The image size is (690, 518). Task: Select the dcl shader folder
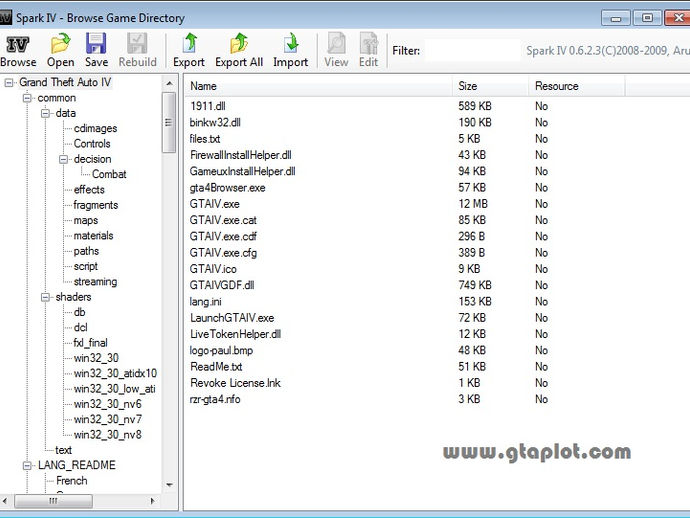pyautogui.click(x=81, y=327)
